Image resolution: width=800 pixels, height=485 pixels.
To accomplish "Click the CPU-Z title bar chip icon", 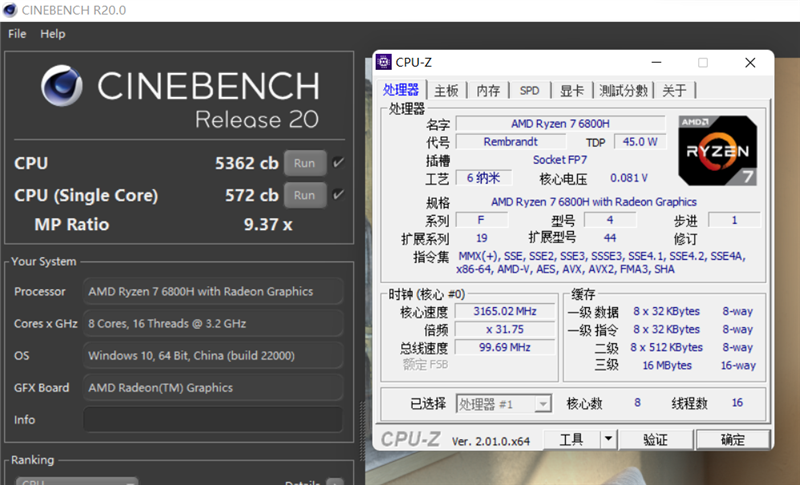I will 384,62.
